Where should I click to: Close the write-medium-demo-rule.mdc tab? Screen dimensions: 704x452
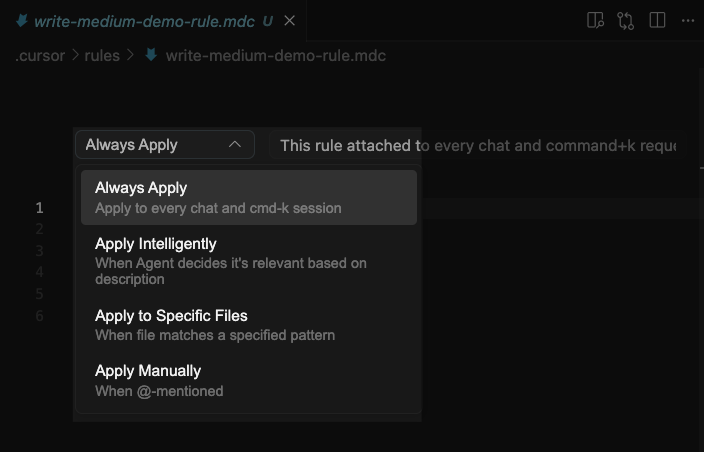[290, 21]
